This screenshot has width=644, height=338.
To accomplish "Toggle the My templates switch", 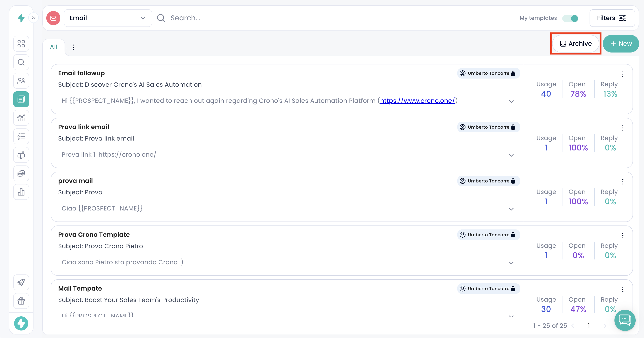I will tap(570, 18).
